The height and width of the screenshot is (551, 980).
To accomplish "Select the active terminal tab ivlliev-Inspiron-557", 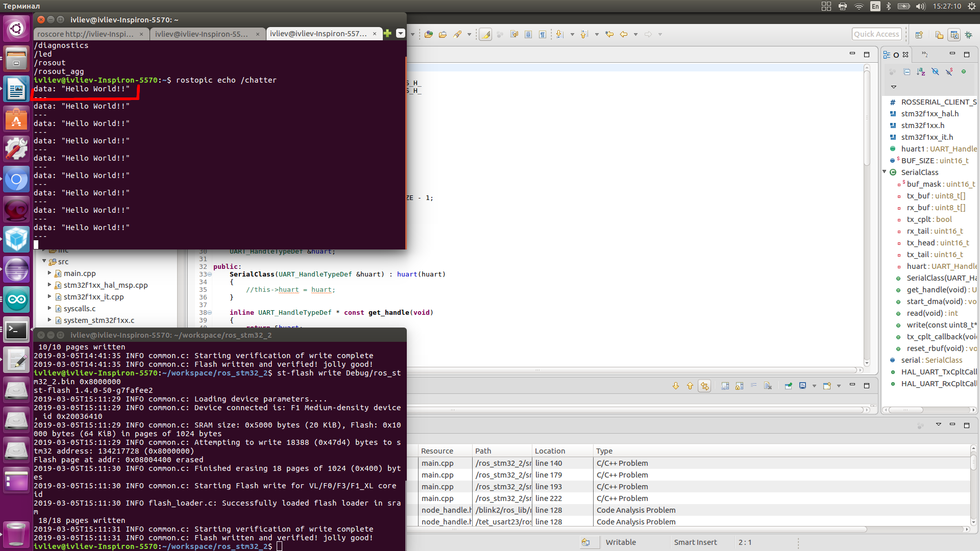I will pyautogui.click(x=321, y=34).
